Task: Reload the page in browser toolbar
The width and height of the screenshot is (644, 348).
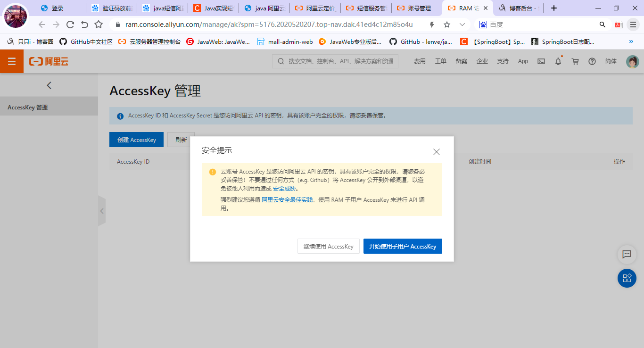Action: click(70, 25)
